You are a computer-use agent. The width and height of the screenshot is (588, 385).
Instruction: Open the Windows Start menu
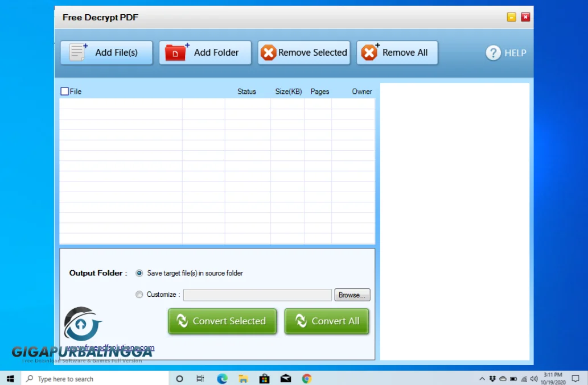click(x=10, y=379)
